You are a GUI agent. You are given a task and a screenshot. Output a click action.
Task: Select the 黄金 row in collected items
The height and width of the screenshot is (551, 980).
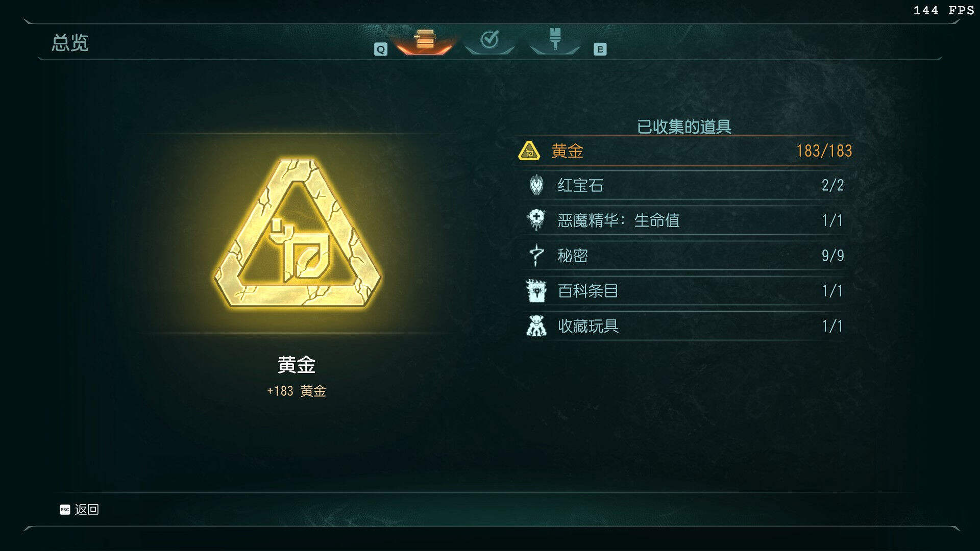tap(685, 151)
